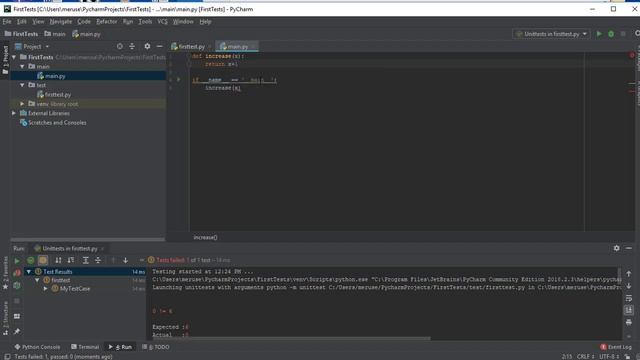Click the restore layout icon in Run sidebar
Viewport: 640px width, 360px height.
(x=17, y=316)
